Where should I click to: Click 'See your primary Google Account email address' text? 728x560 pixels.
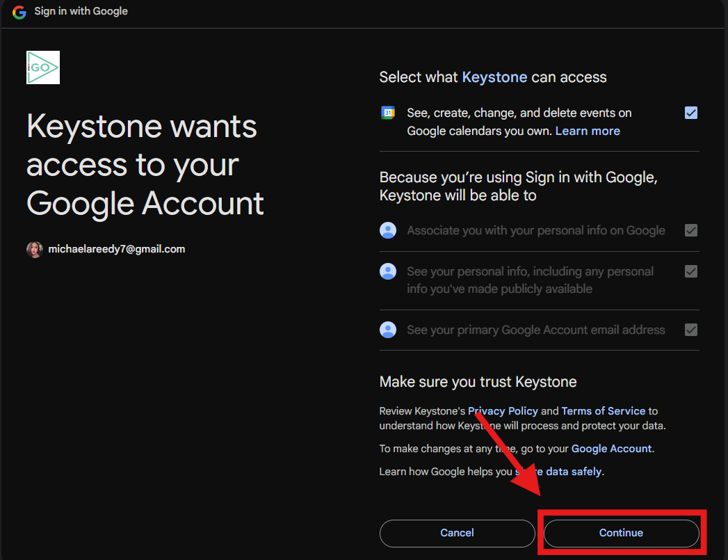536,330
